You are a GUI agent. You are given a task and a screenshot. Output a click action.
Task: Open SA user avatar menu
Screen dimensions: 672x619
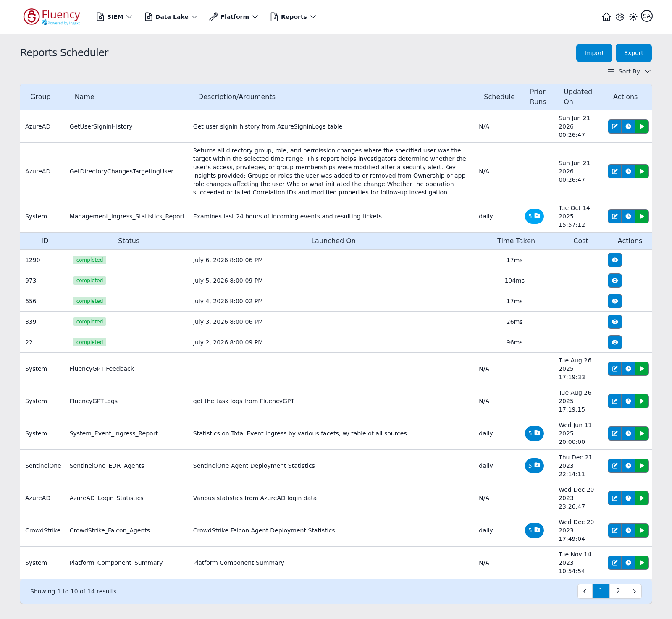click(x=647, y=16)
